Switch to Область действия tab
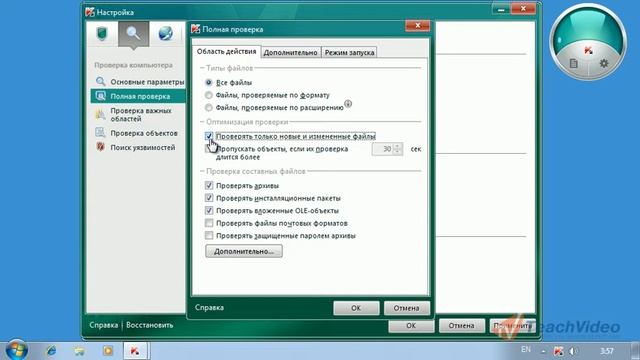640x360 pixels. [226, 51]
